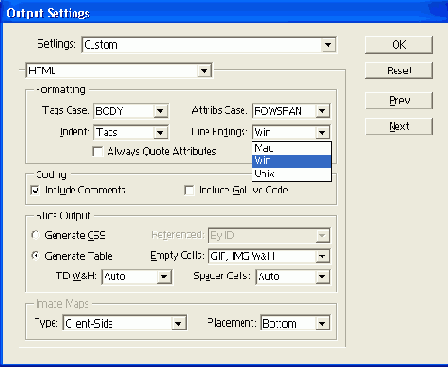Go to the Next settings page
Viewport: 448px width, 367px height.
(399, 126)
